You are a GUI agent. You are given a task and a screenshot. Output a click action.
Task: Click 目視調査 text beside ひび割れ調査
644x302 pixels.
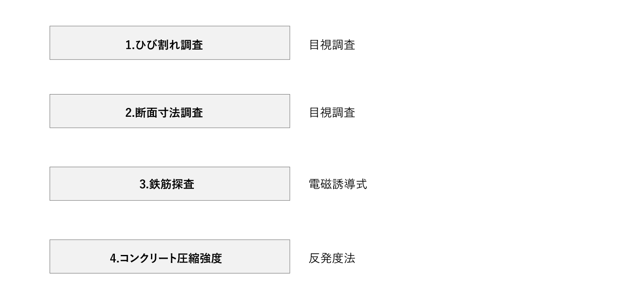coord(332,45)
